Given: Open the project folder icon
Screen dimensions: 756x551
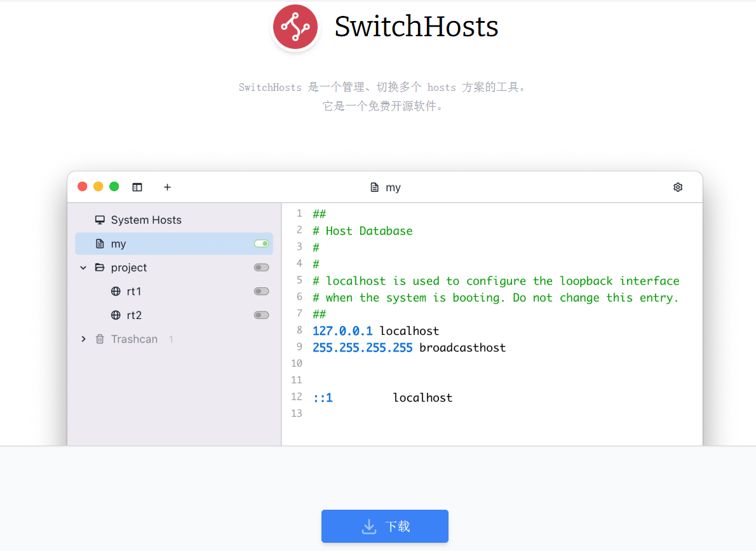Looking at the screenshot, I should click(x=100, y=267).
